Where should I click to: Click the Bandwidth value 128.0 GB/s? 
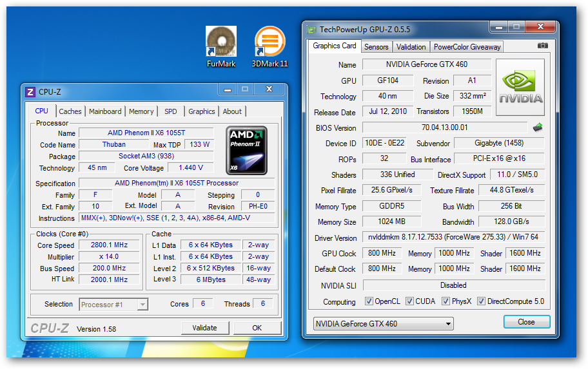(x=511, y=222)
